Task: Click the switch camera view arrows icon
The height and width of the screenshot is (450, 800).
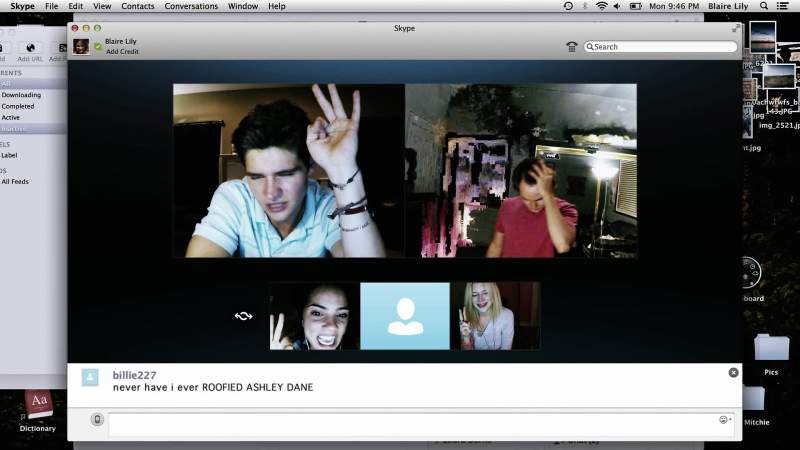Action: click(x=243, y=316)
